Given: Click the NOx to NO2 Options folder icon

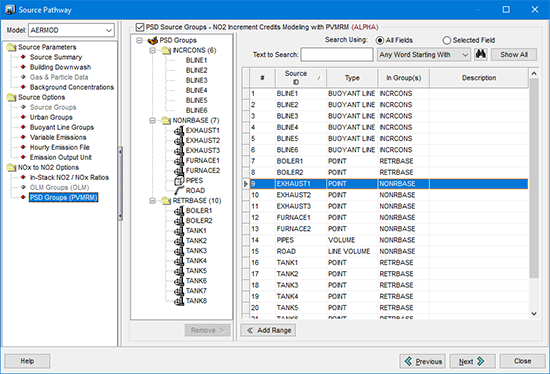Looking at the screenshot, I should 12,167.
